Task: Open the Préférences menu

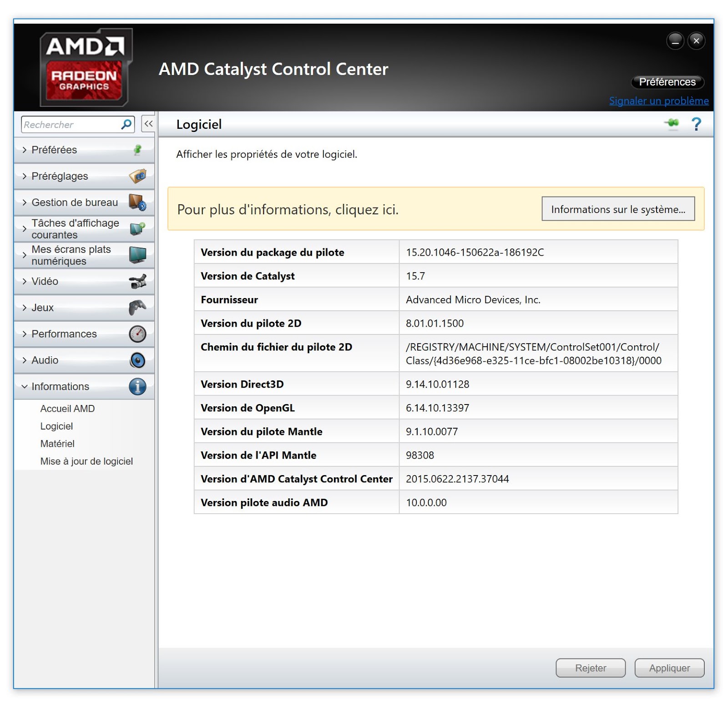Action: pos(667,82)
